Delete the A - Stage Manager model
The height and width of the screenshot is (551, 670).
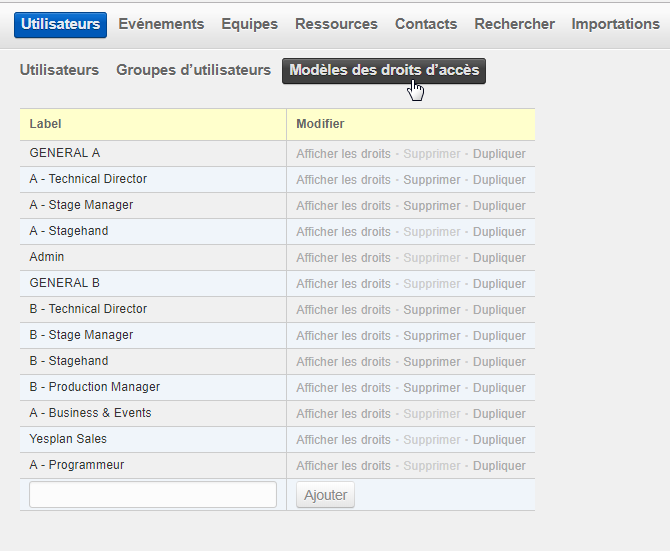(x=432, y=206)
